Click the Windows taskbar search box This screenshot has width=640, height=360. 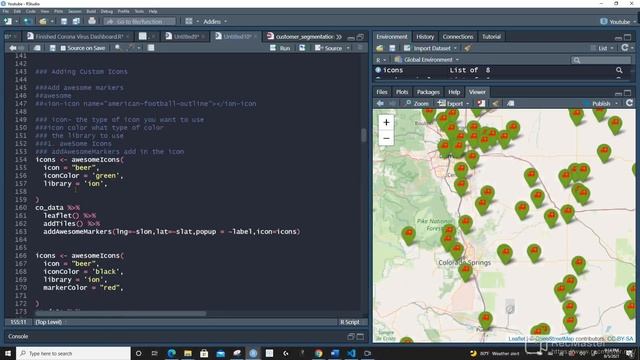(74, 353)
